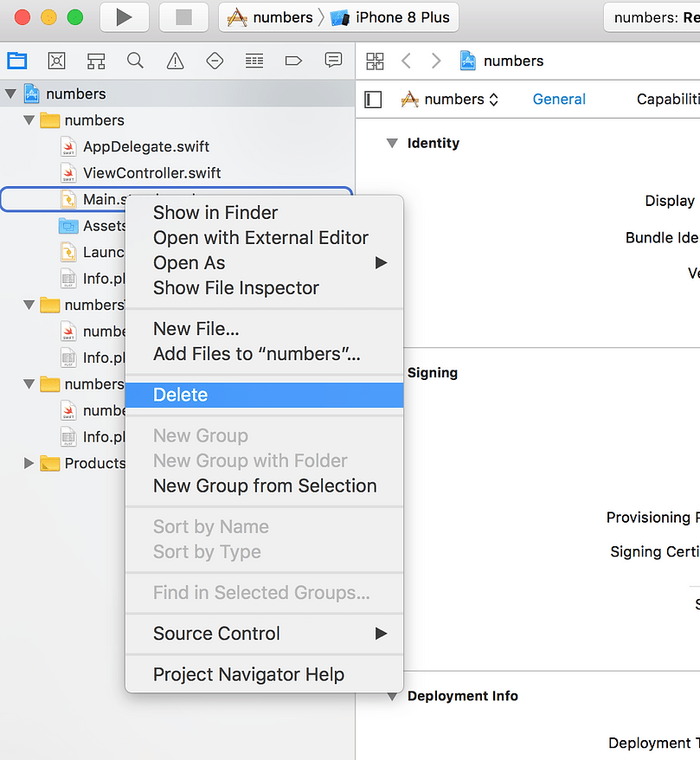
Task: Collapse the root numbers project
Action: tap(11, 93)
